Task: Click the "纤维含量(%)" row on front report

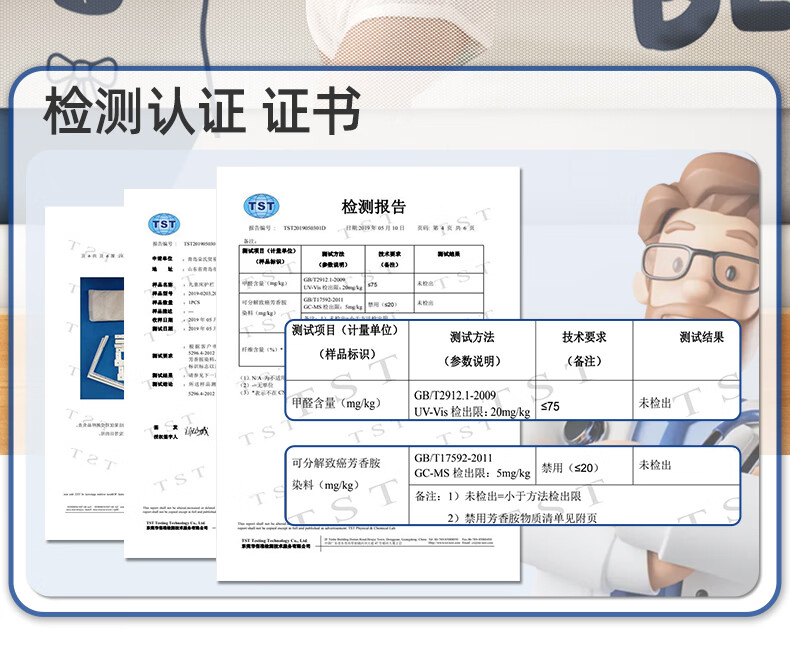Action: [262, 349]
